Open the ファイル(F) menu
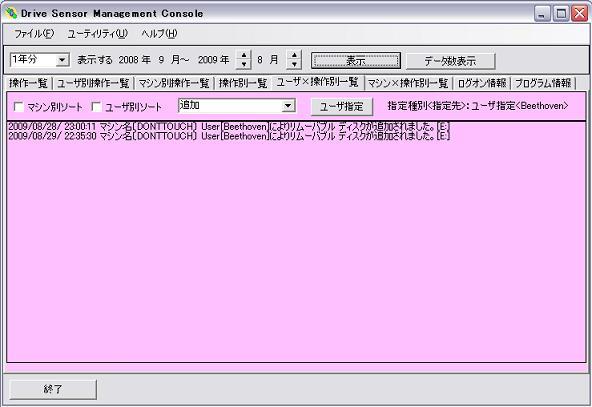 pyautogui.click(x=34, y=34)
